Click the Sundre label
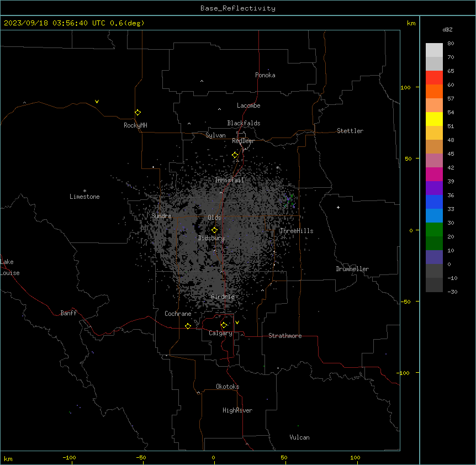The height and width of the screenshot is (465, 476). coord(161,216)
